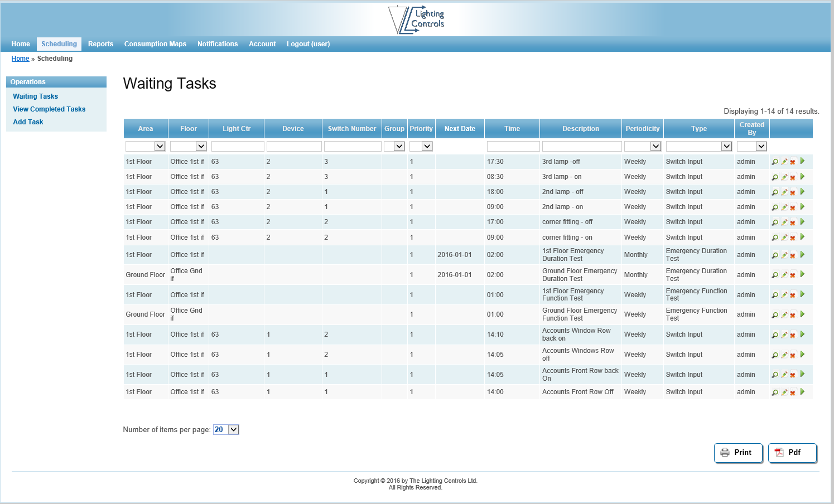This screenshot has height=504, width=834.
Task: Log out the current user
Action: click(308, 44)
